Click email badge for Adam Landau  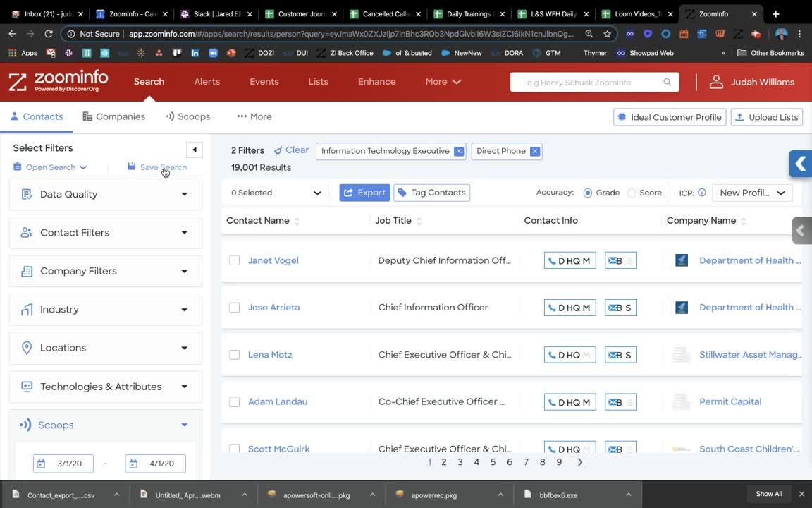[620, 402]
